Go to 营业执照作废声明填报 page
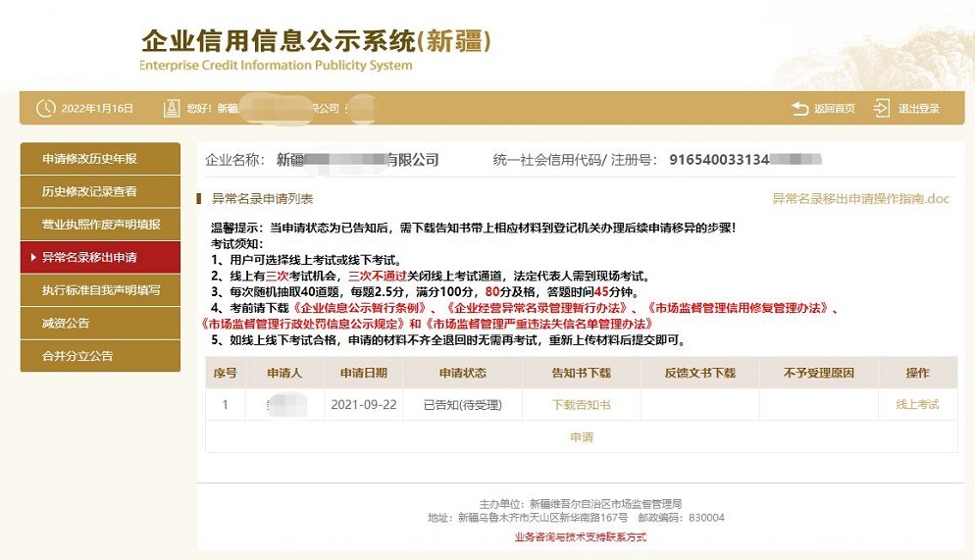 pyautogui.click(x=100, y=225)
